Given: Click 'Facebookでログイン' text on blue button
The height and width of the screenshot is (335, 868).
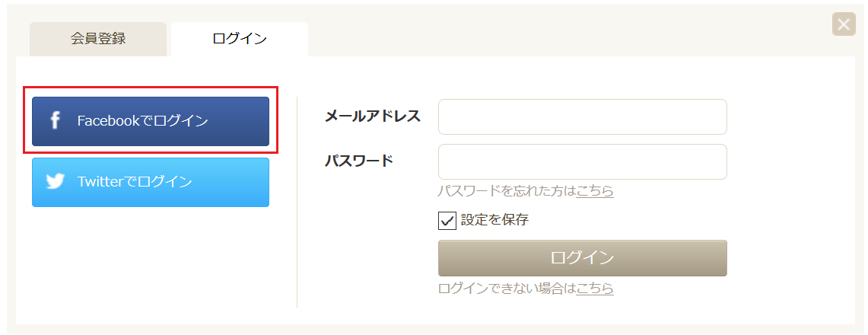Looking at the screenshot, I should [x=143, y=121].
